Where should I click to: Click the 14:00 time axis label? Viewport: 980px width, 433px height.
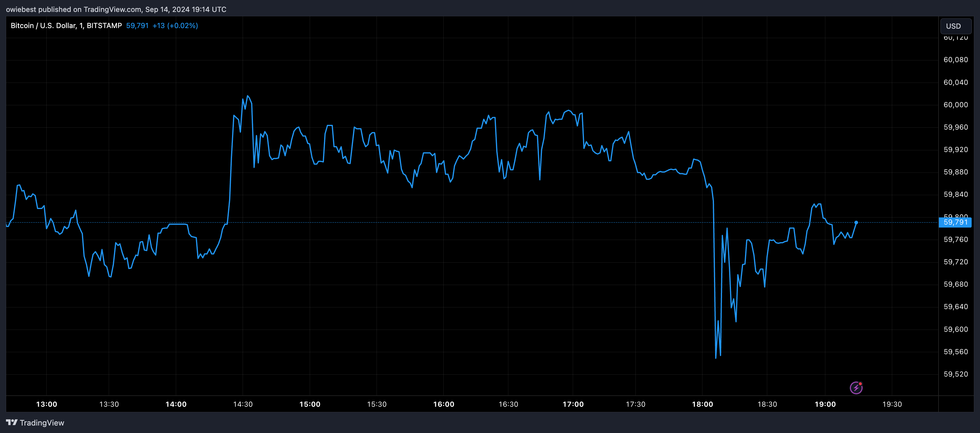click(176, 404)
